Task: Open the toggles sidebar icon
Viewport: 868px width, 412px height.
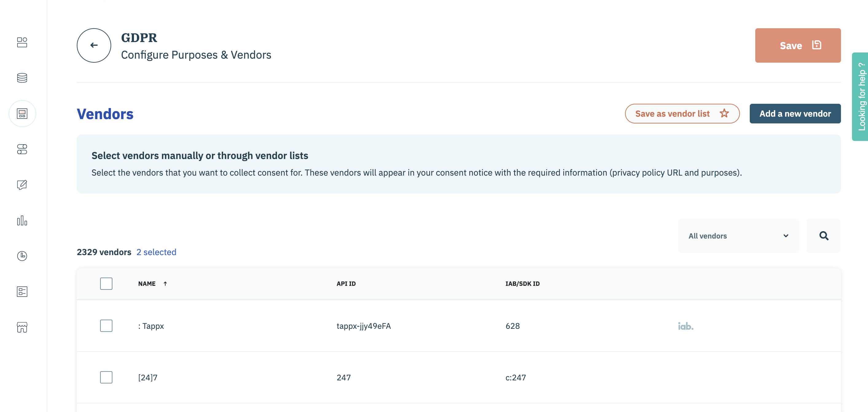Action: pos(22,149)
